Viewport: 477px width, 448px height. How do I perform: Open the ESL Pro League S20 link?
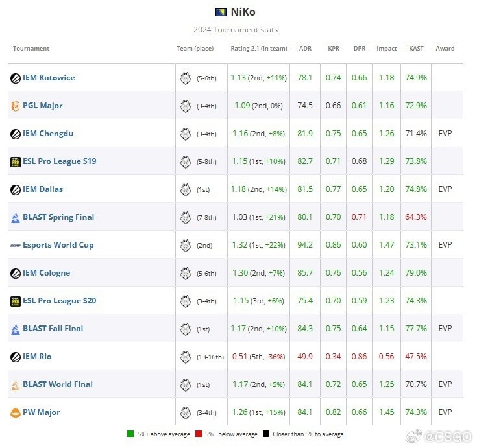(x=59, y=301)
